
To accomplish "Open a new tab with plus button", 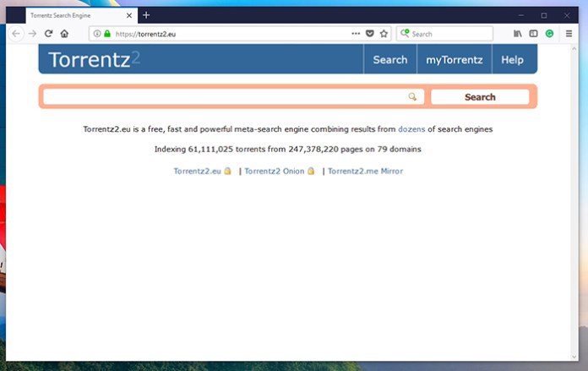I will pos(146,15).
